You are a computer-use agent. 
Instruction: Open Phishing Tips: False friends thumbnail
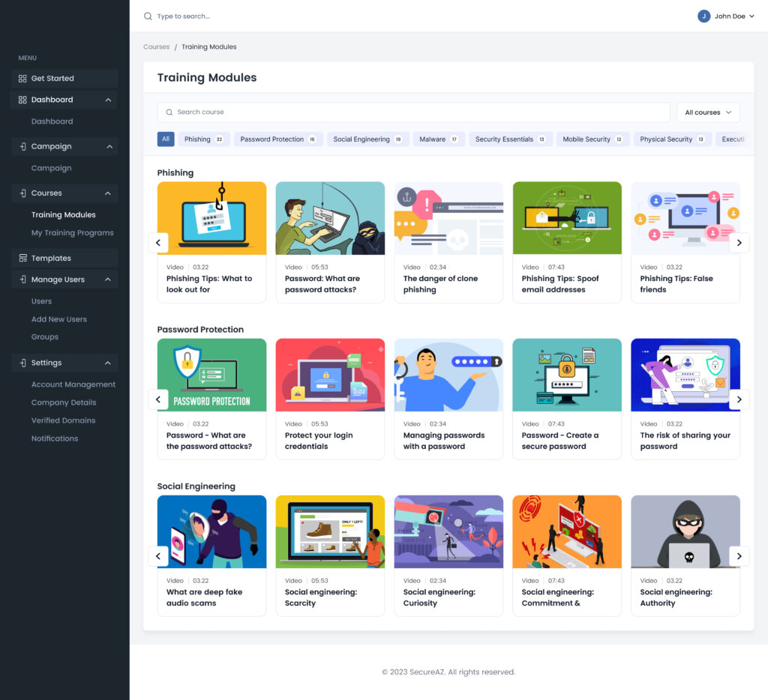(x=685, y=218)
